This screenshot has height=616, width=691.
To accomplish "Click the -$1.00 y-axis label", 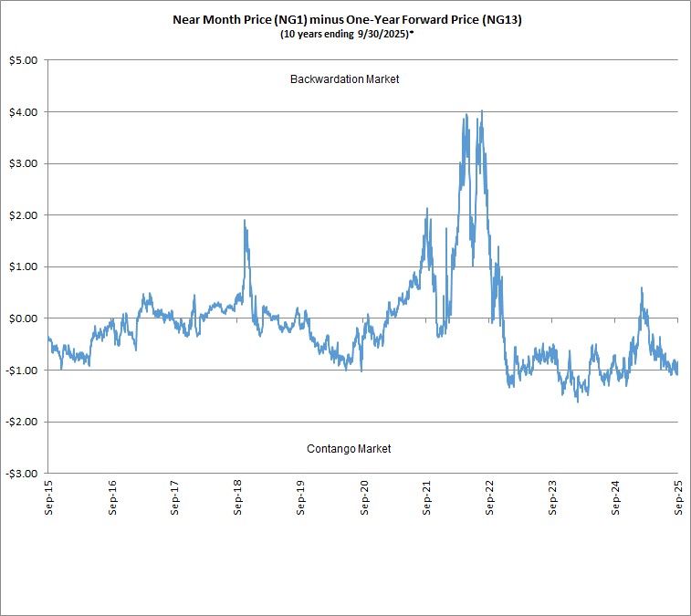I will pos(22,371).
